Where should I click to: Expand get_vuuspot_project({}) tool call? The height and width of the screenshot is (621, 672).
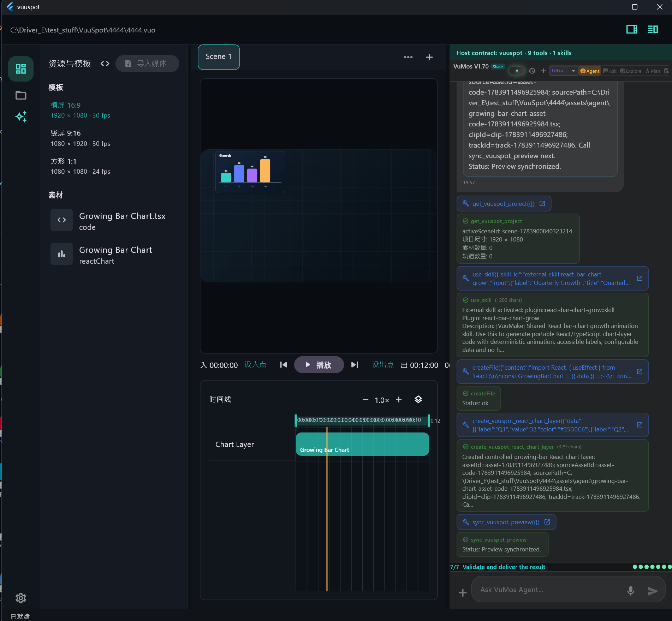click(x=503, y=204)
